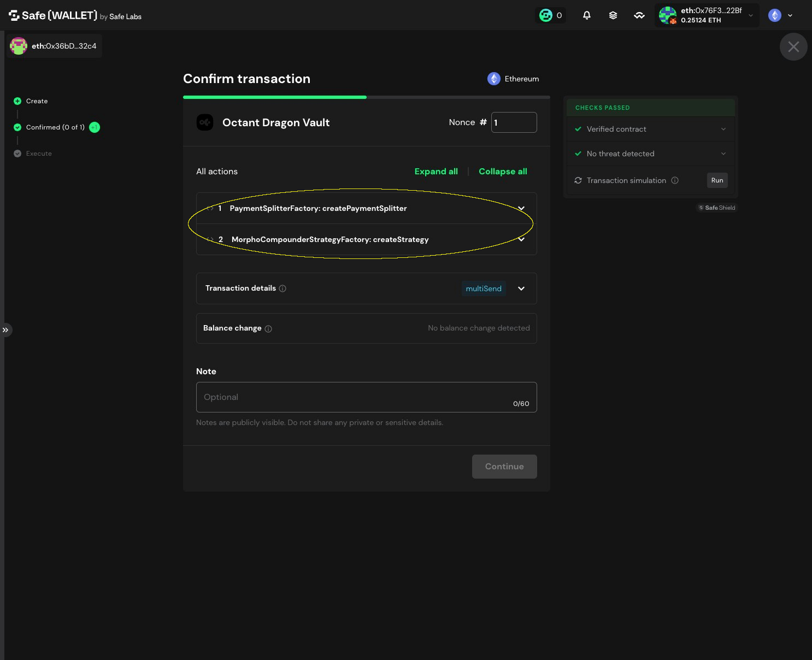Click the Confirmed (0 of 1) step
The image size is (812, 660).
point(49,127)
